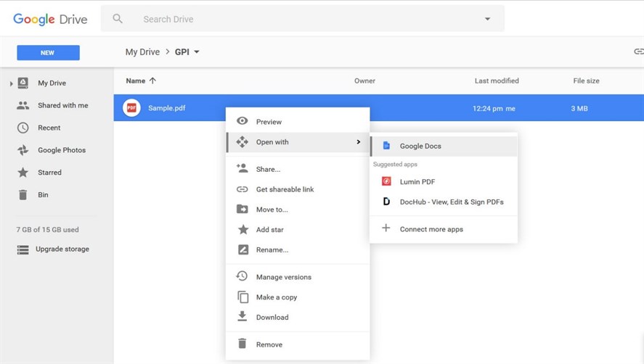The image size is (644, 364).
Task: Click the Google Photos pinwheel icon
Action: [x=23, y=150]
